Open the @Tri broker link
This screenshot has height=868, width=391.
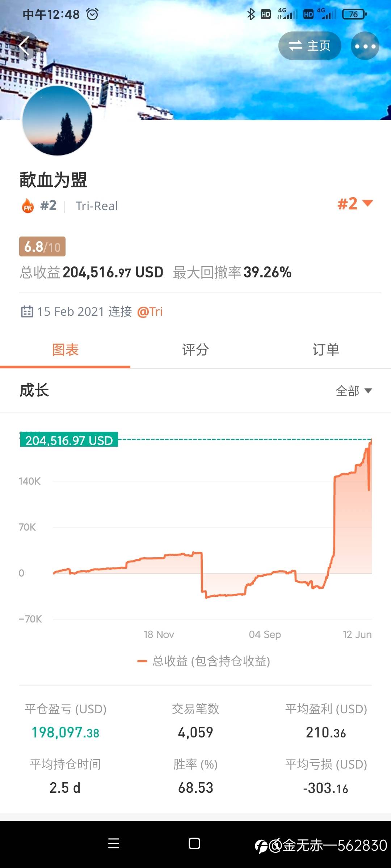tap(150, 311)
